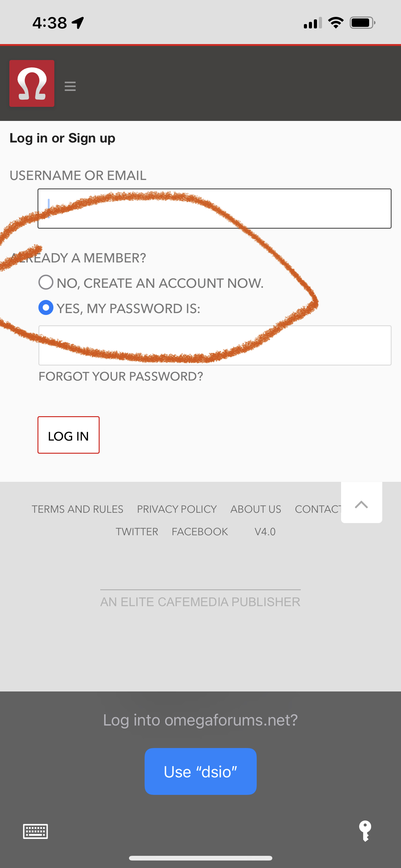This screenshot has height=868, width=401.
Task: Open the Forgot Your Password link
Action: pyautogui.click(x=121, y=377)
